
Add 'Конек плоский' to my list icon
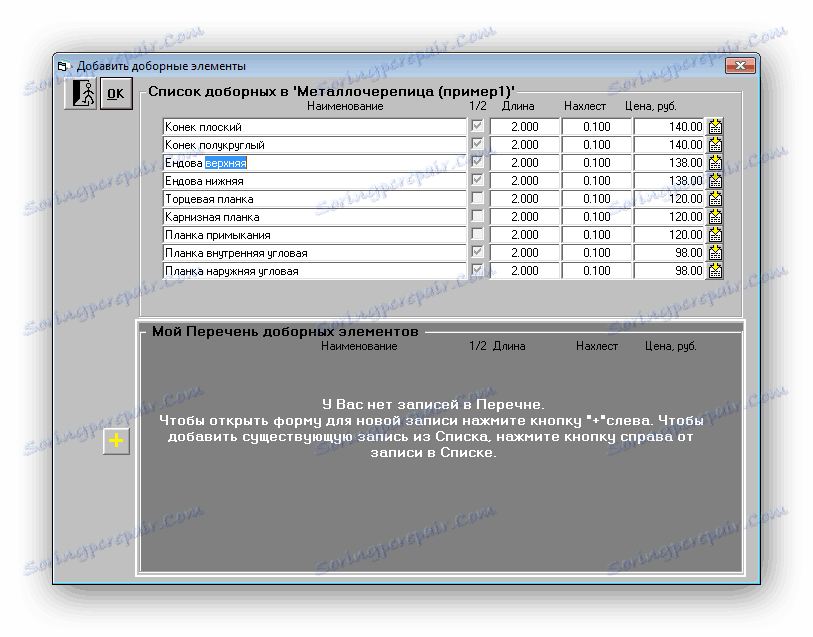(x=716, y=126)
